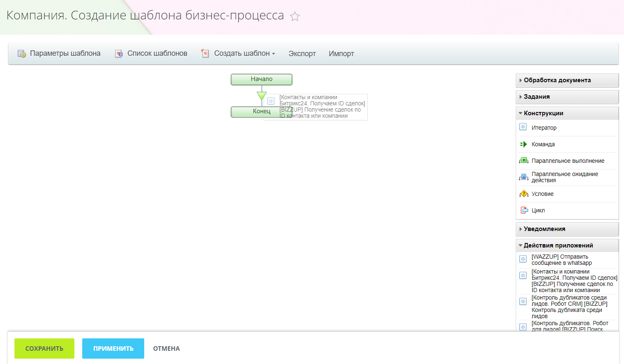Select Условие in the Конструкции list
The height and width of the screenshot is (364, 624).
point(543,194)
